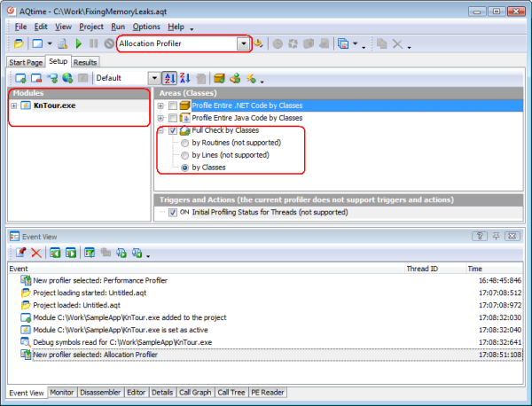Open dropdown arrow next to New Project icon
Viewport: 532px width, 406px height.
pos(50,43)
